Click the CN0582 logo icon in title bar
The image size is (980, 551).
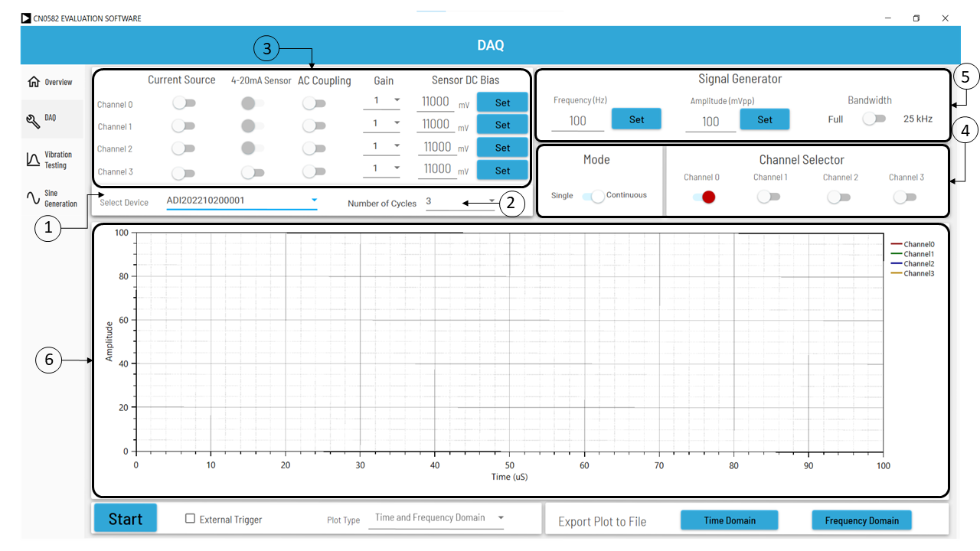(28, 18)
